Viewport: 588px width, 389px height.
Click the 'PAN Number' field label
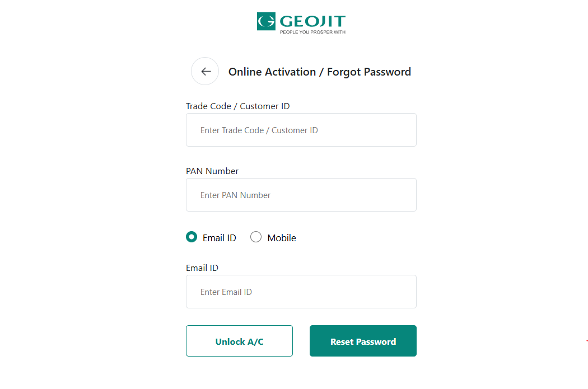click(212, 171)
